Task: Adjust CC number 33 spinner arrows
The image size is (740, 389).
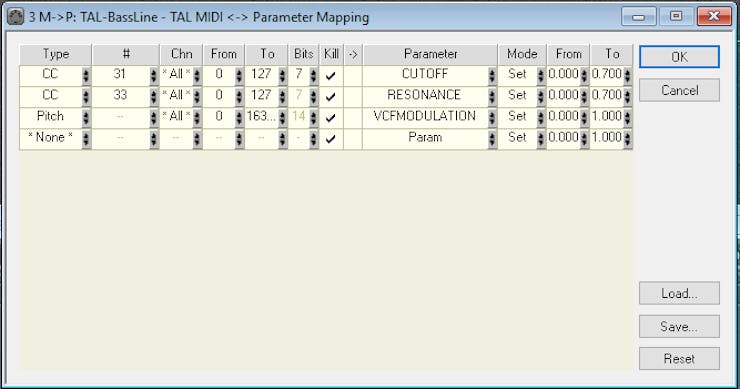Action: [154, 97]
